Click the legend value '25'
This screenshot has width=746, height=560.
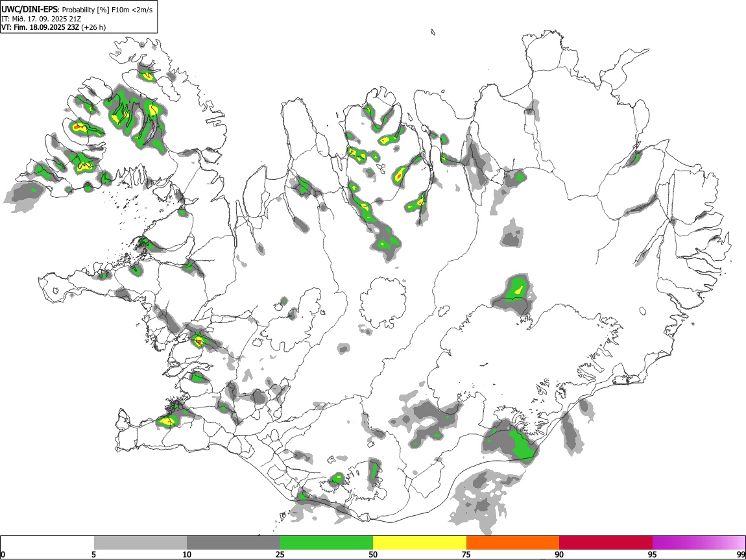click(x=280, y=554)
